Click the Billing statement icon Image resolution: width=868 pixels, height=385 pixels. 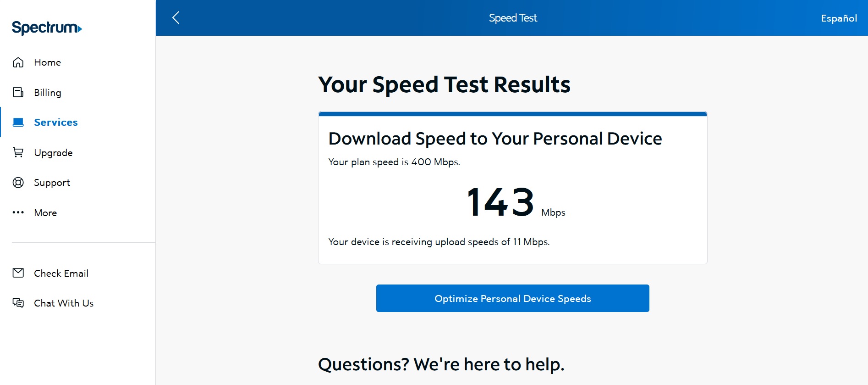[x=18, y=92]
